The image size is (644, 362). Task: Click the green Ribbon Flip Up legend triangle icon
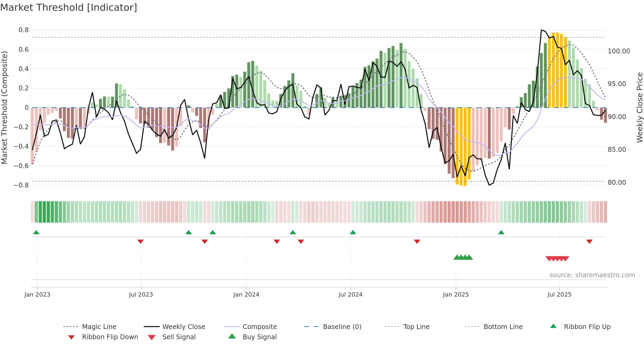(553, 326)
